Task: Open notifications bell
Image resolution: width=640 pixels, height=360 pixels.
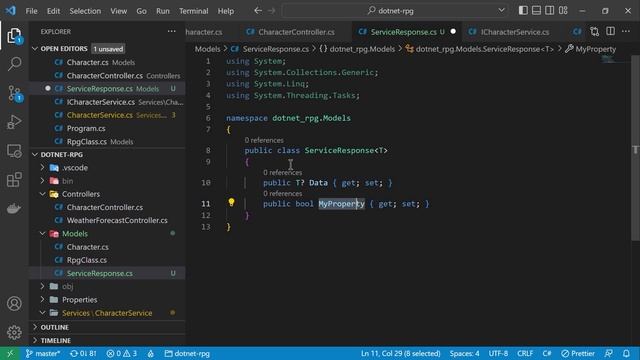Action: [x=626, y=353]
